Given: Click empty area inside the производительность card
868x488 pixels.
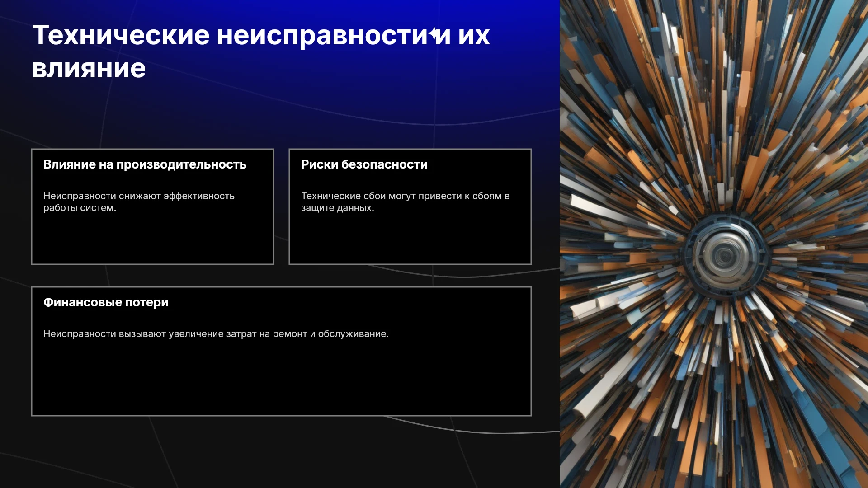Looking at the screenshot, I should (x=152, y=239).
